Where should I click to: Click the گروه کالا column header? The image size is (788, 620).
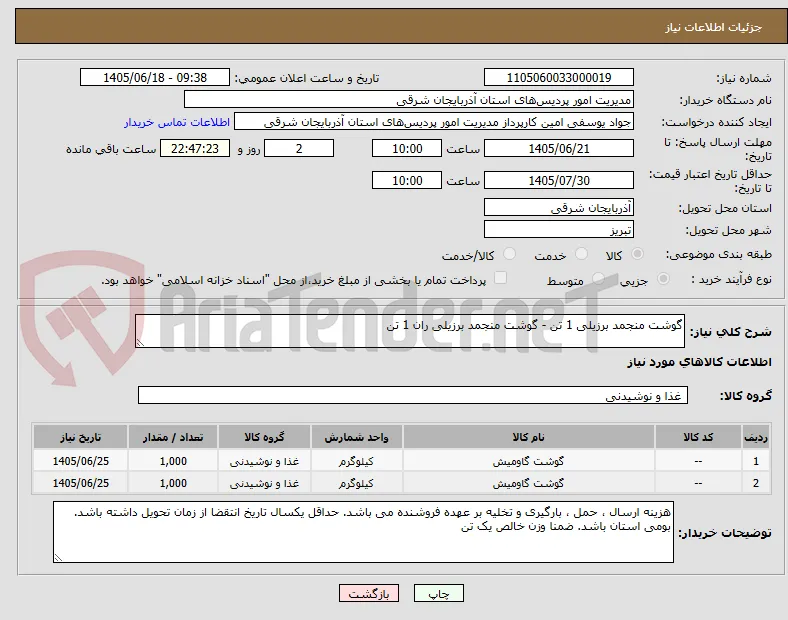tap(264, 437)
